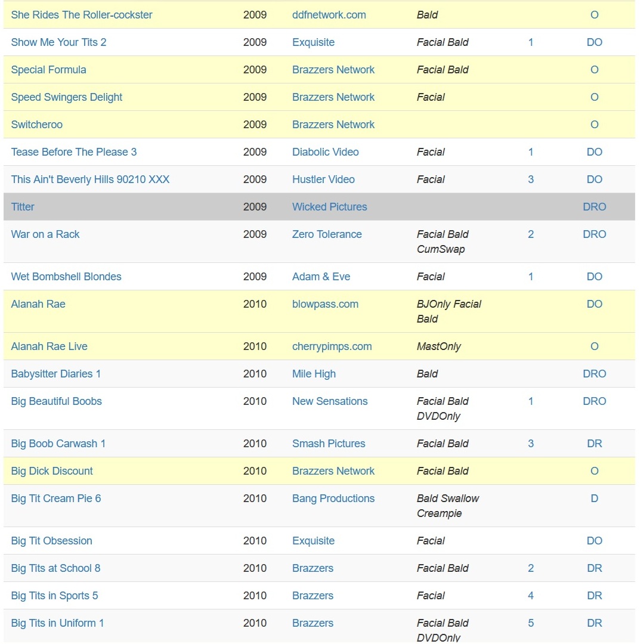Click the "ddfnetwork.com" site link
The width and height of the screenshot is (644, 644).
329,15
